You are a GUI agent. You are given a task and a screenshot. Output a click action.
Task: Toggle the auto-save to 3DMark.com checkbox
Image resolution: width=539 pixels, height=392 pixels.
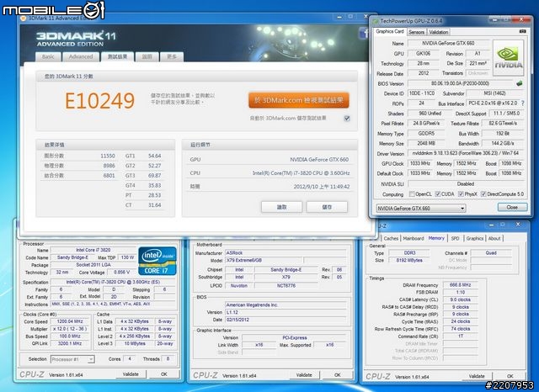pos(347,119)
